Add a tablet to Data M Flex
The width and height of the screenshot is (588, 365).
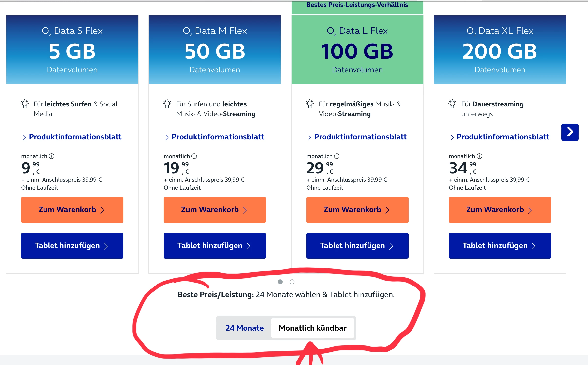215,246
